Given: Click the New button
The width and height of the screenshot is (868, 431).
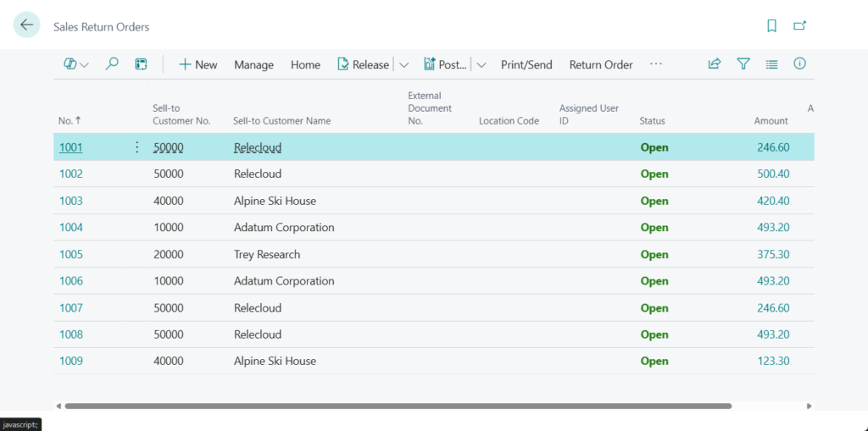Looking at the screenshot, I should (x=198, y=65).
